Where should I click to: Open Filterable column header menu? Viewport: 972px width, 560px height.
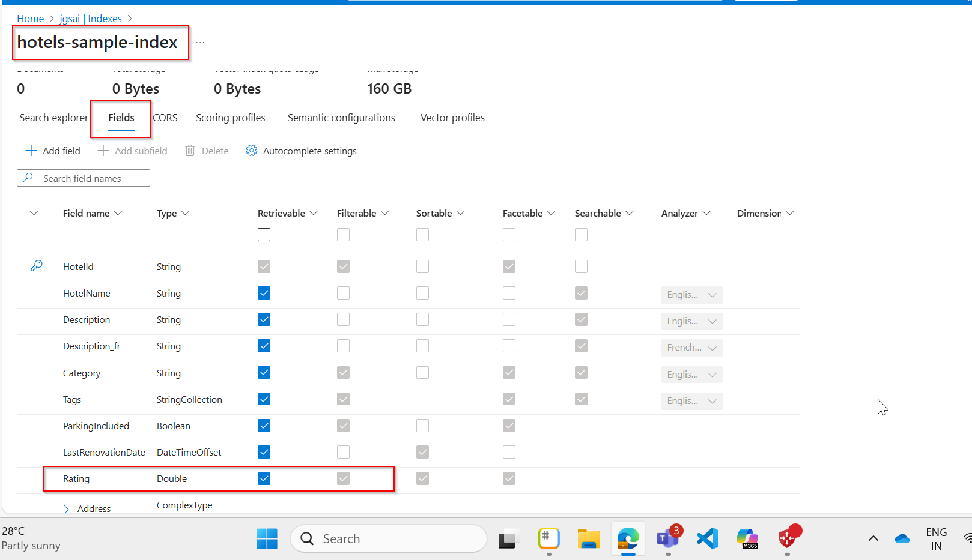(385, 213)
